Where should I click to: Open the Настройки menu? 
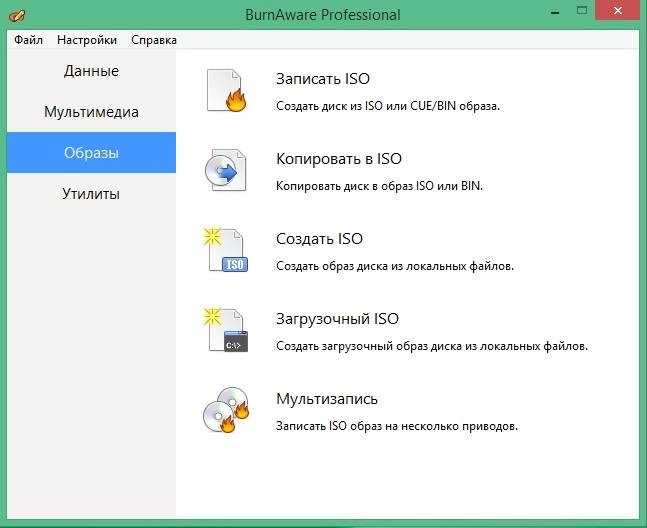point(87,40)
